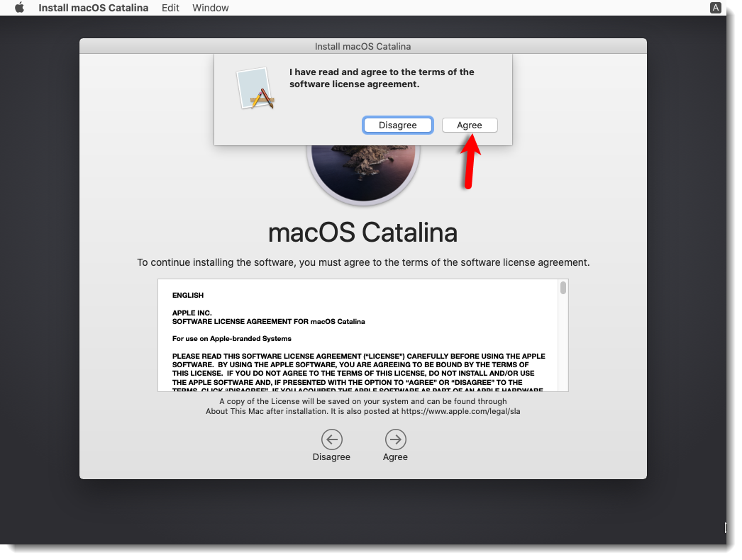Screen dimensions: 742x560
Task: Click the input source A icon in menu bar
Action: [715, 8]
